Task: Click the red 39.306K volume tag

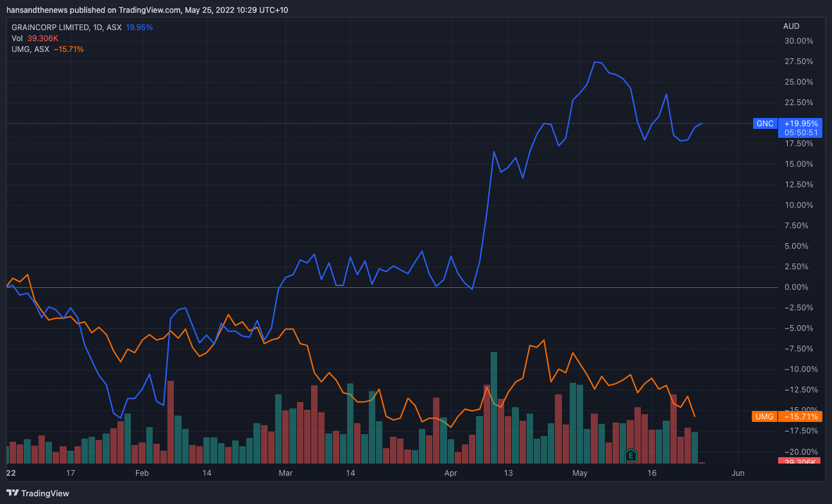Action: click(x=799, y=462)
